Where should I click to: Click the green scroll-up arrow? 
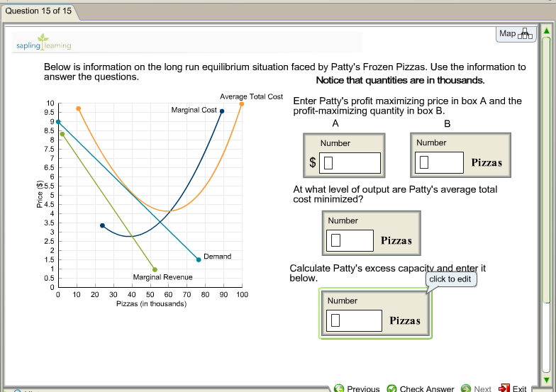click(546, 30)
